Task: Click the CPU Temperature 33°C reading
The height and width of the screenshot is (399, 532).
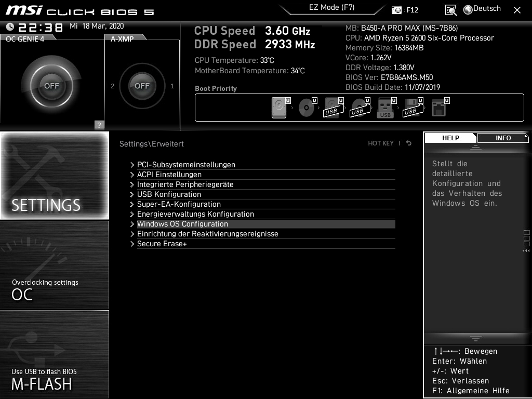Action: 234,60
